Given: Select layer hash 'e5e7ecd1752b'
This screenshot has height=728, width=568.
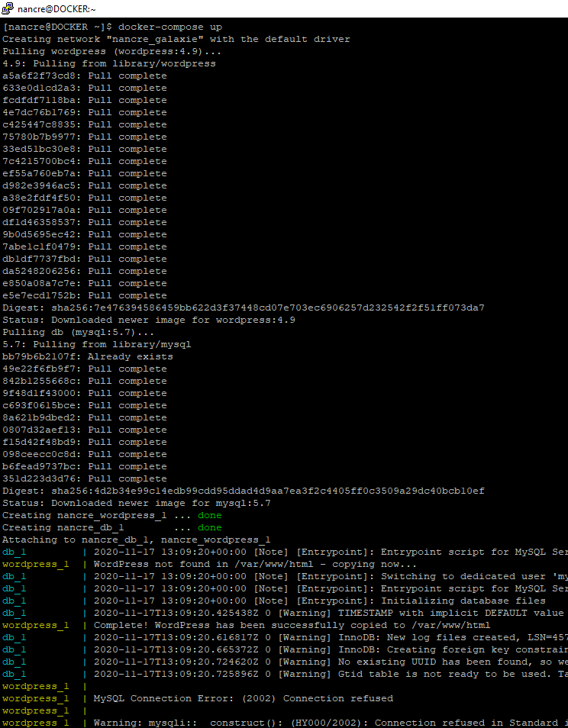Looking at the screenshot, I should point(38,295).
